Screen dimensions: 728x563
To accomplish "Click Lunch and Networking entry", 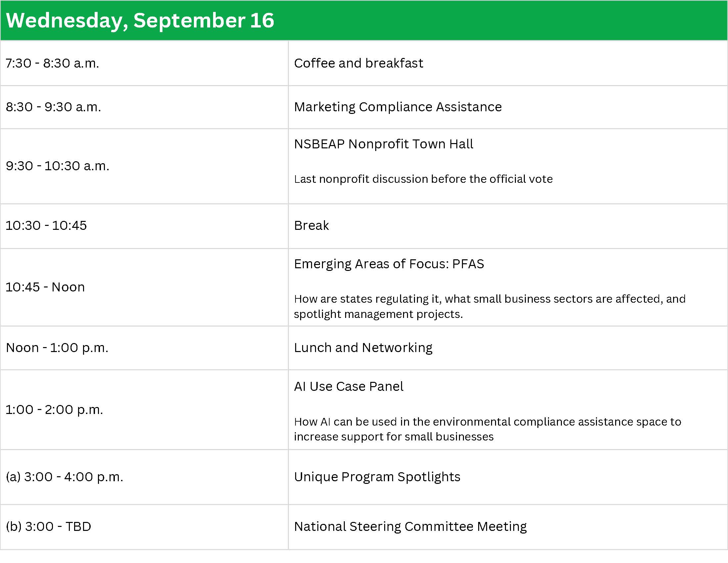I will [x=363, y=348].
